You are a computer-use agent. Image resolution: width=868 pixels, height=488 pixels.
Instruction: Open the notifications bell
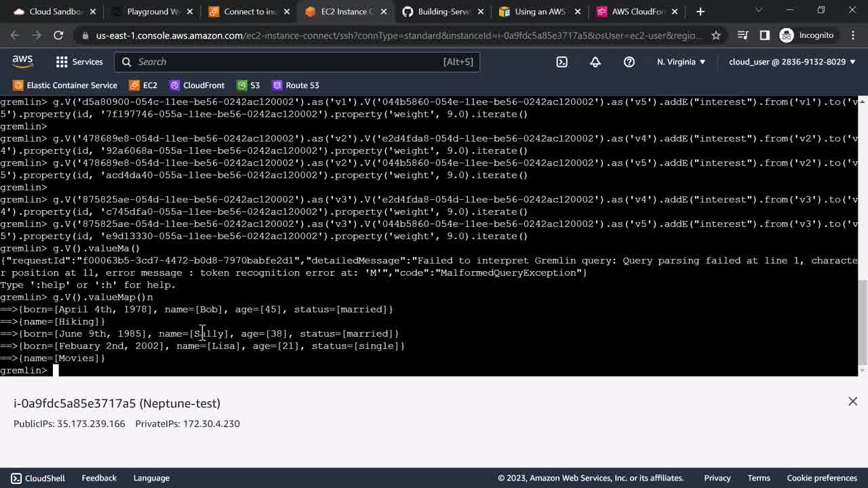tap(595, 62)
